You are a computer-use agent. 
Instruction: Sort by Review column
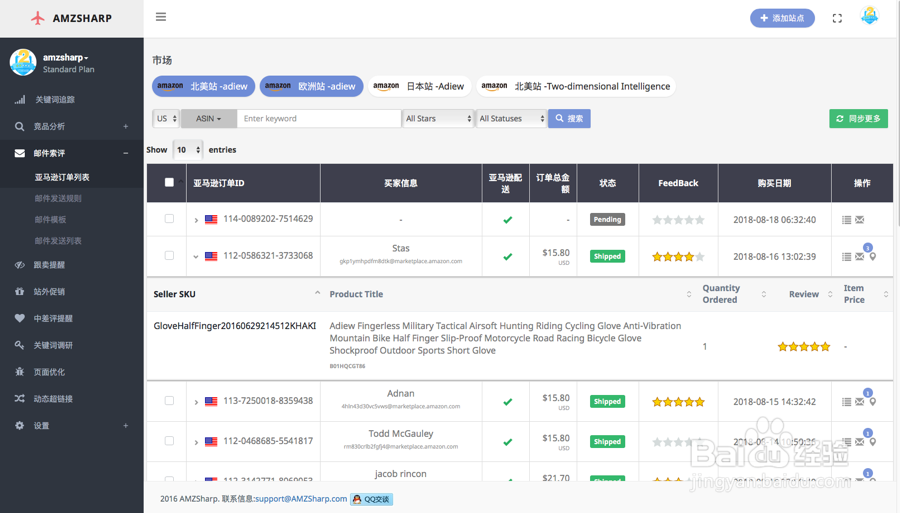tap(804, 294)
